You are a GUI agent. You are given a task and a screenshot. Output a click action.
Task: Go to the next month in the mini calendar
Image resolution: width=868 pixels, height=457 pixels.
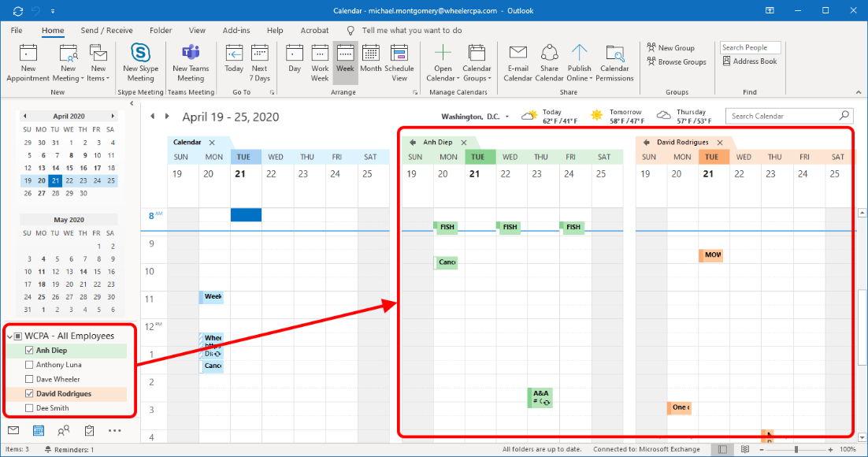coord(113,117)
